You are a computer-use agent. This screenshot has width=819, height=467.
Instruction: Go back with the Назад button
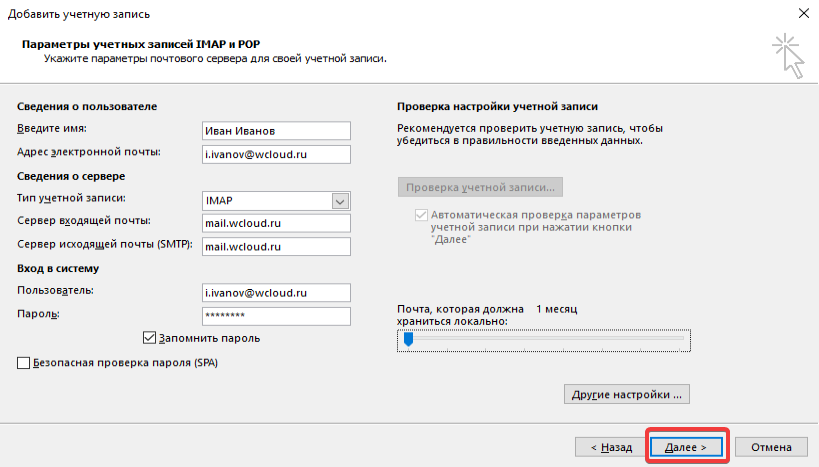coord(609,446)
